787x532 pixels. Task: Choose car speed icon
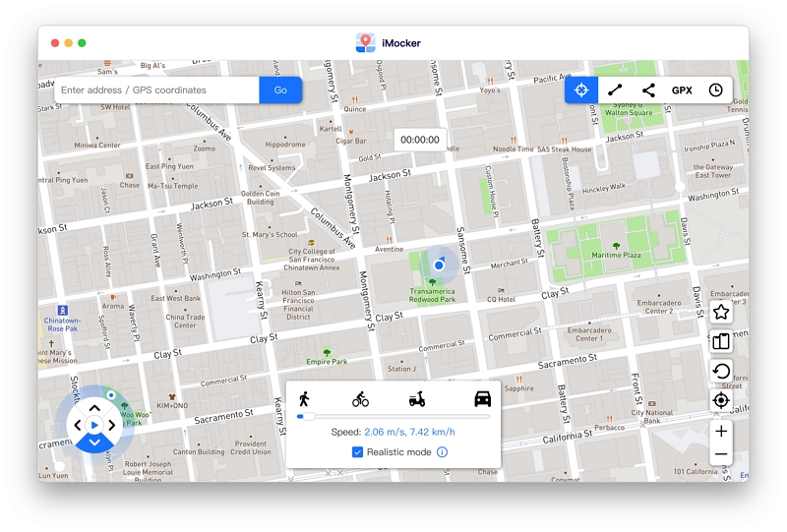482,399
